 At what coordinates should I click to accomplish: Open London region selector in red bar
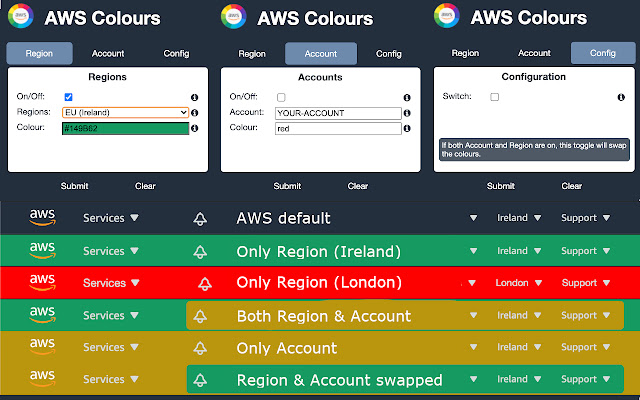tap(517, 283)
